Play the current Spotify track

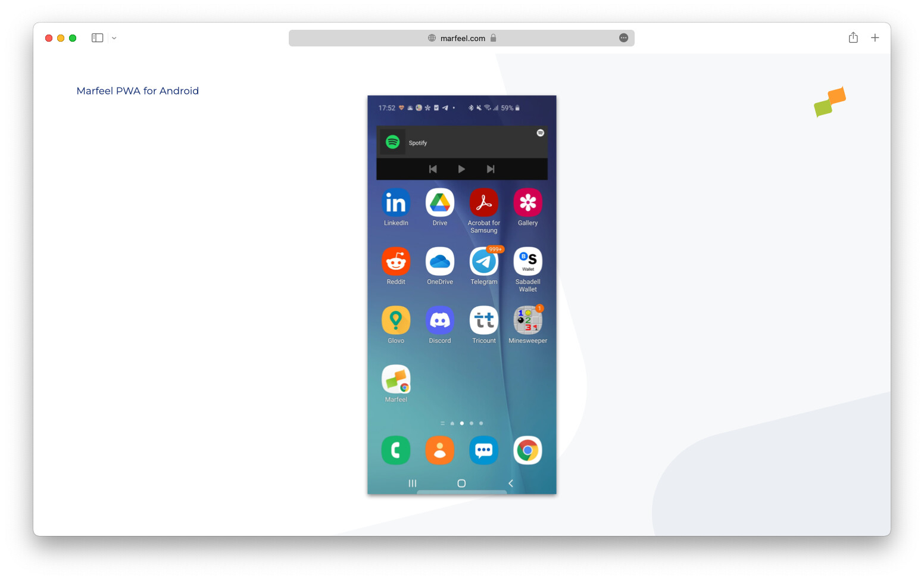pyautogui.click(x=461, y=169)
